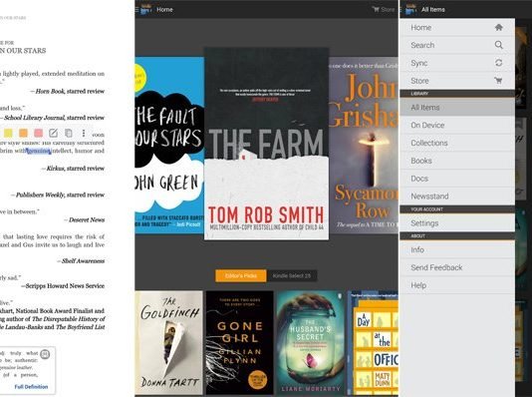Open the Gone Girl book cover
This screenshot has width=532, height=397.
239,343
